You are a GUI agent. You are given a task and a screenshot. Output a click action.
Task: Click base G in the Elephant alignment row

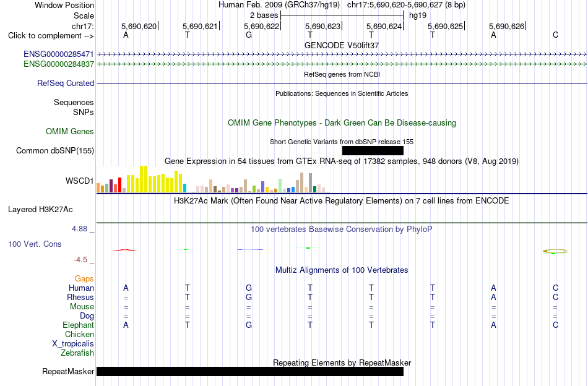tap(249, 325)
